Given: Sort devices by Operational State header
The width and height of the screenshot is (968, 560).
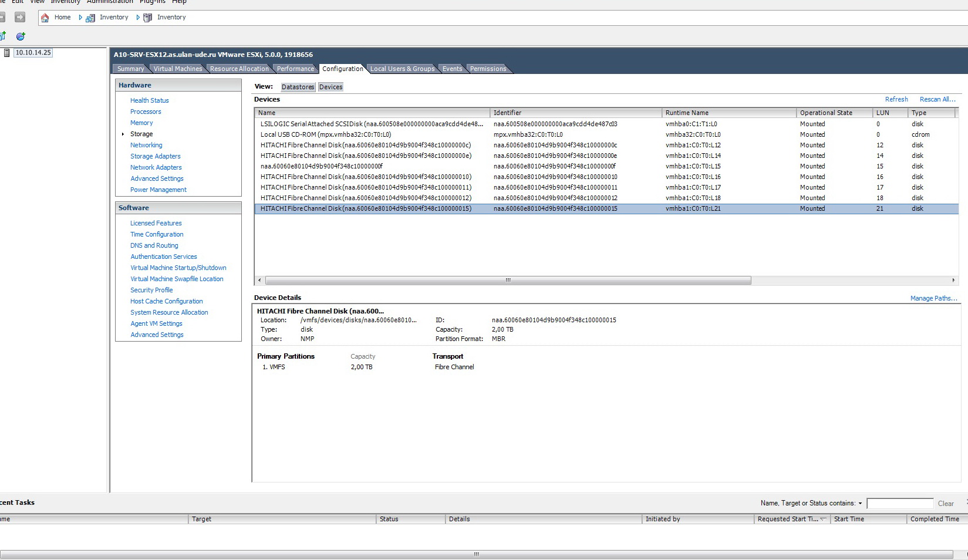Looking at the screenshot, I should pyautogui.click(x=834, y=113).
